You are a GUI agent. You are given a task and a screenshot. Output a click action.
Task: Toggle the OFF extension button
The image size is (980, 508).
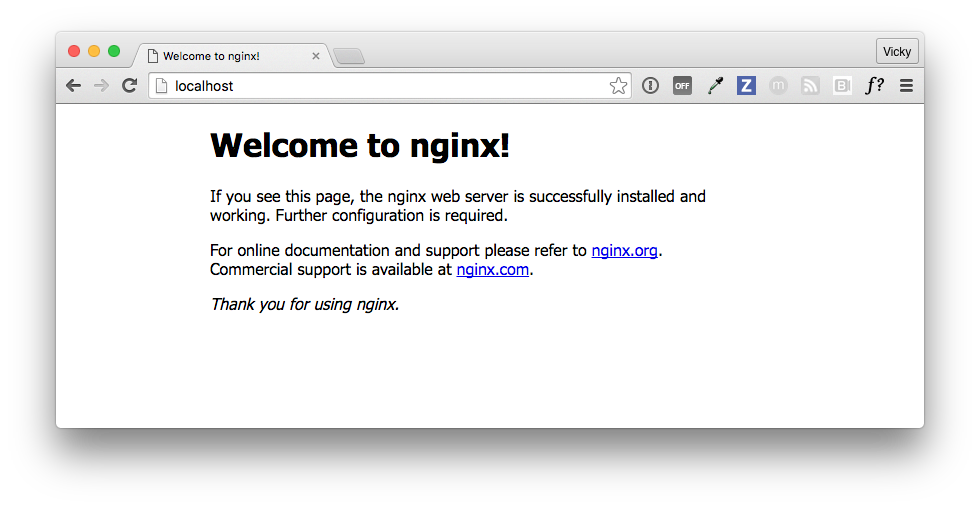[682, 86]
